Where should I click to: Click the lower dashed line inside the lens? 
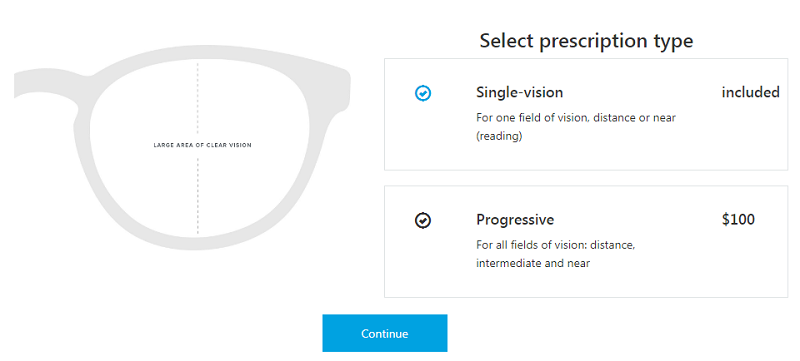coord(198,196)
